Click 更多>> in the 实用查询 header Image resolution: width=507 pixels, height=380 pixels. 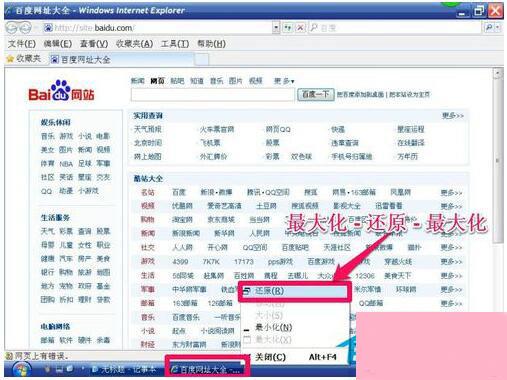click(453, 116)
